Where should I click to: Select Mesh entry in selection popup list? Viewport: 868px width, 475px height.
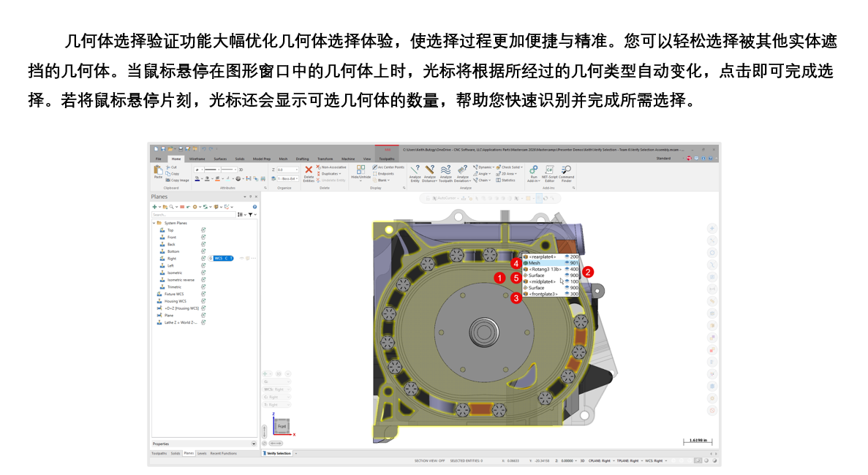550,262
